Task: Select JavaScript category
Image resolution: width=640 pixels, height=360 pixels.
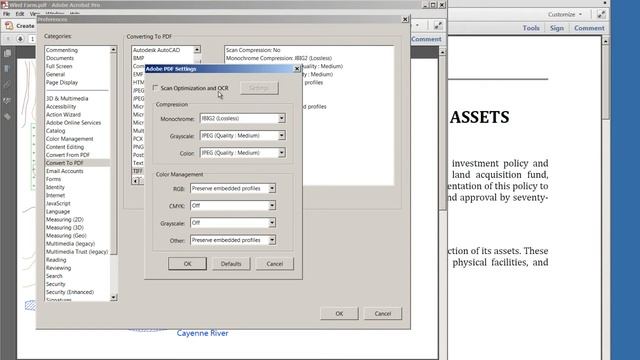Action: click(58, 203)
